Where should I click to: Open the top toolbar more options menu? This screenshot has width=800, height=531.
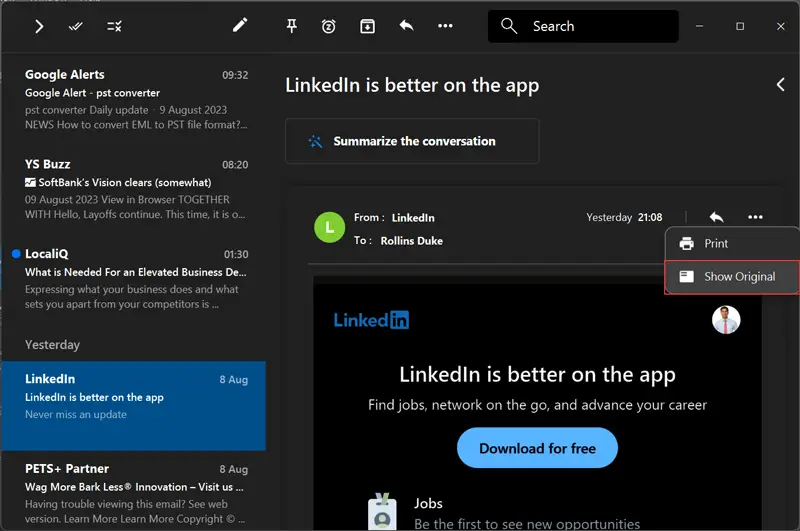click(445, 26)
